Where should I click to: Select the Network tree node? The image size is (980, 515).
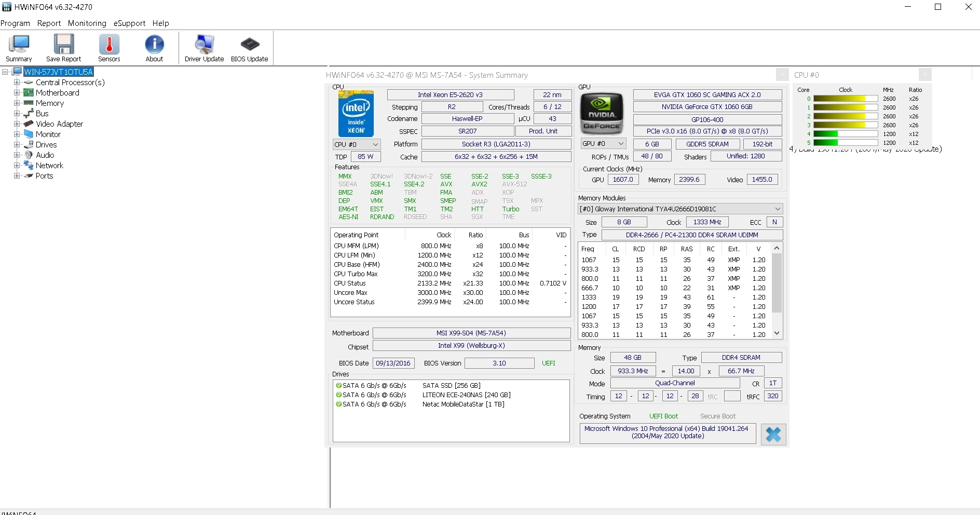click(x=49, y=166)
